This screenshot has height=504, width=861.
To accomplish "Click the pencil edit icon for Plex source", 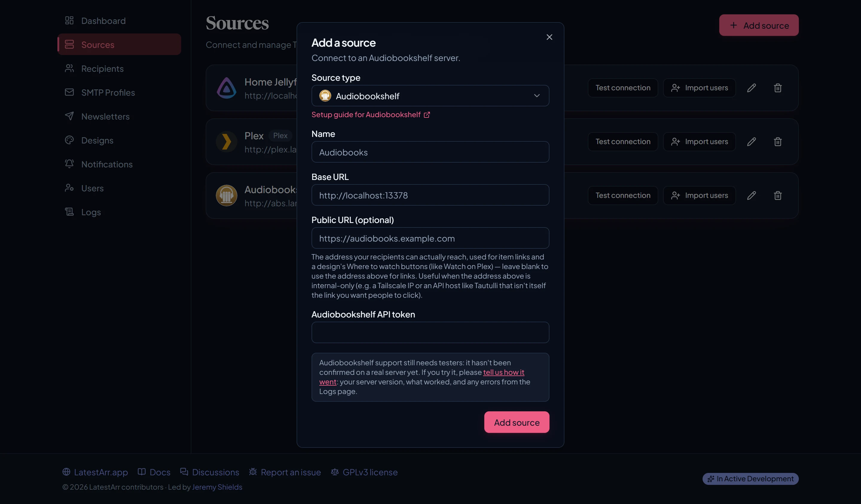I will (x=751, y=141).
